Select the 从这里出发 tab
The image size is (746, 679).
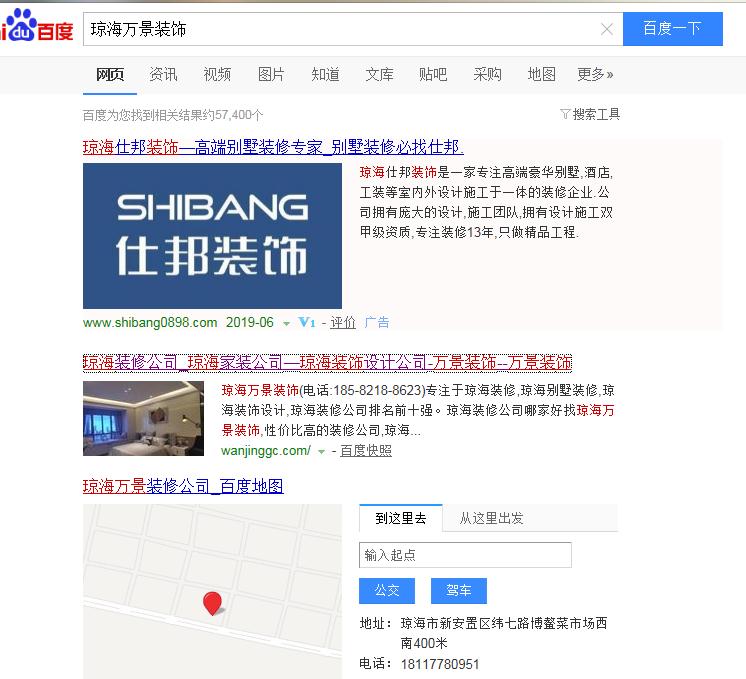(491, 518)
